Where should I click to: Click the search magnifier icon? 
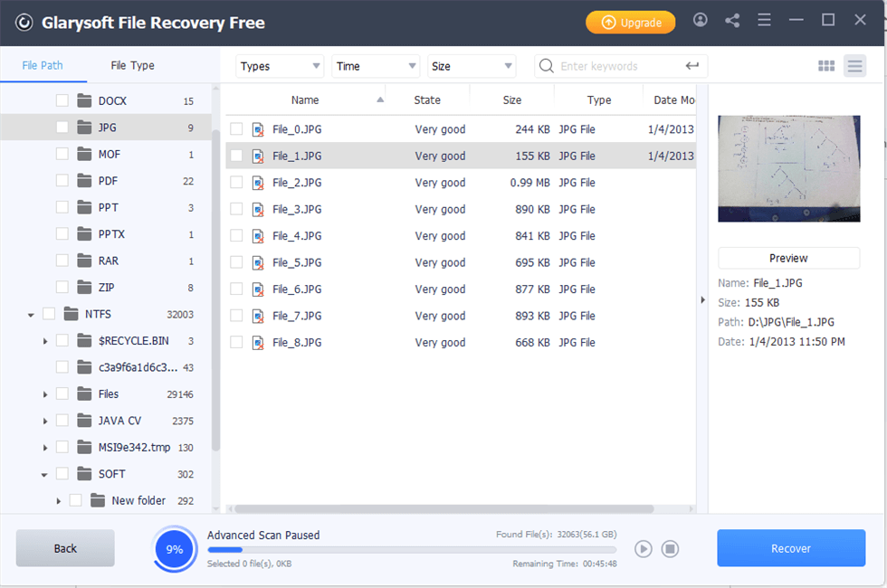[x=546, y=66]
